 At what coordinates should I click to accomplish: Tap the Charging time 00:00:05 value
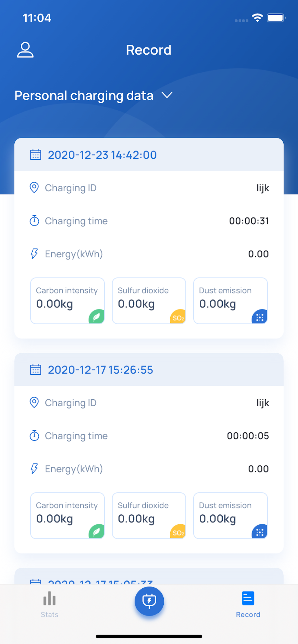click(248, 436)
